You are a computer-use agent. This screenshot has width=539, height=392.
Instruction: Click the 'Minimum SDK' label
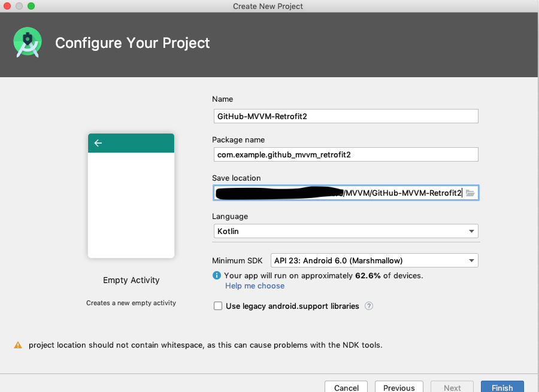(x=237, y=260)
